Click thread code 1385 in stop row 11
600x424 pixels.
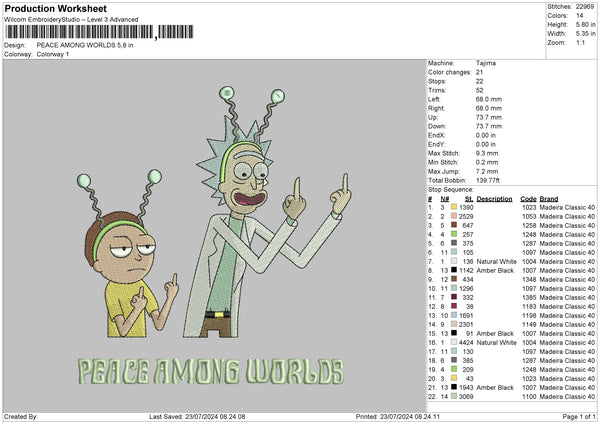(529, 298)
